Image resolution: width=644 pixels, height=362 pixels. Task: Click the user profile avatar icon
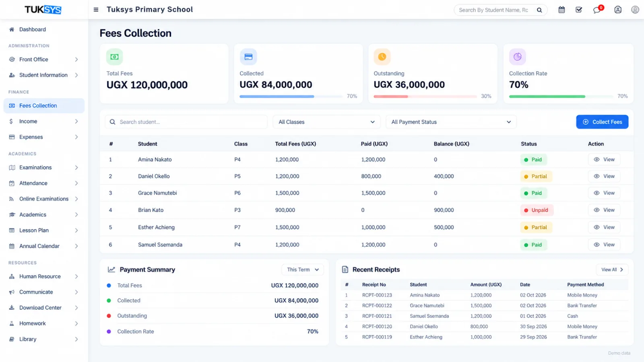tap(635, 10)
